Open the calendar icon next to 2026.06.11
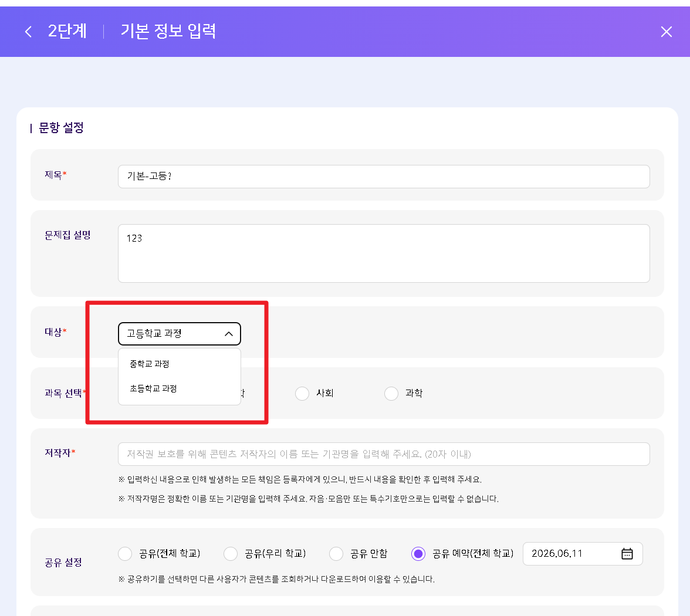This screenshot has width=690, height=616. (x=627, y=554)
